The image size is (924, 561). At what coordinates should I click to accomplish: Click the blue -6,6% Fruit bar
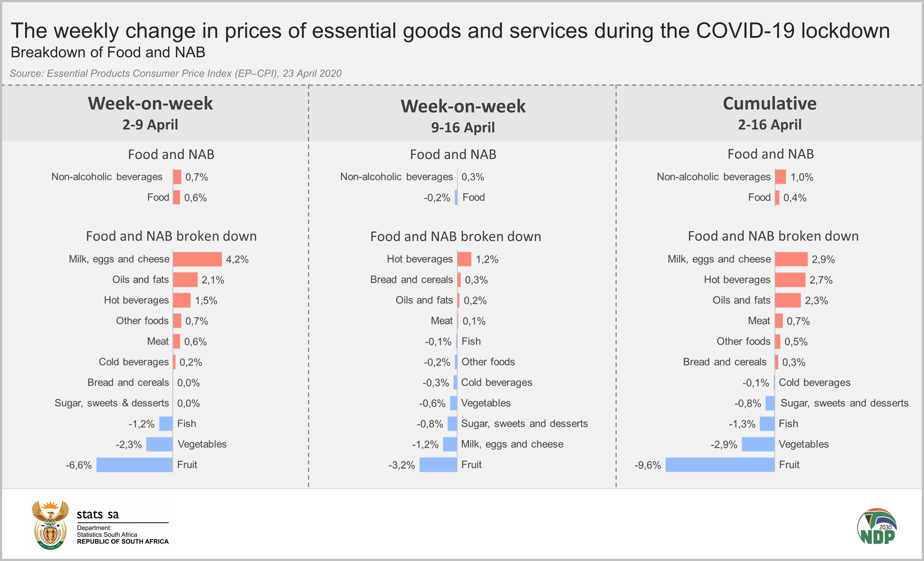click(135, 465)
